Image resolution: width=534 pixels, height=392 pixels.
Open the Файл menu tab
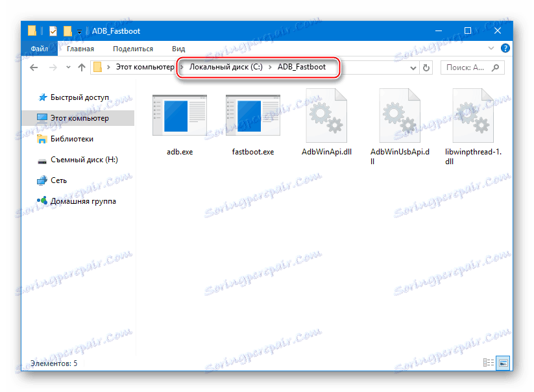[x=39, y=49]
